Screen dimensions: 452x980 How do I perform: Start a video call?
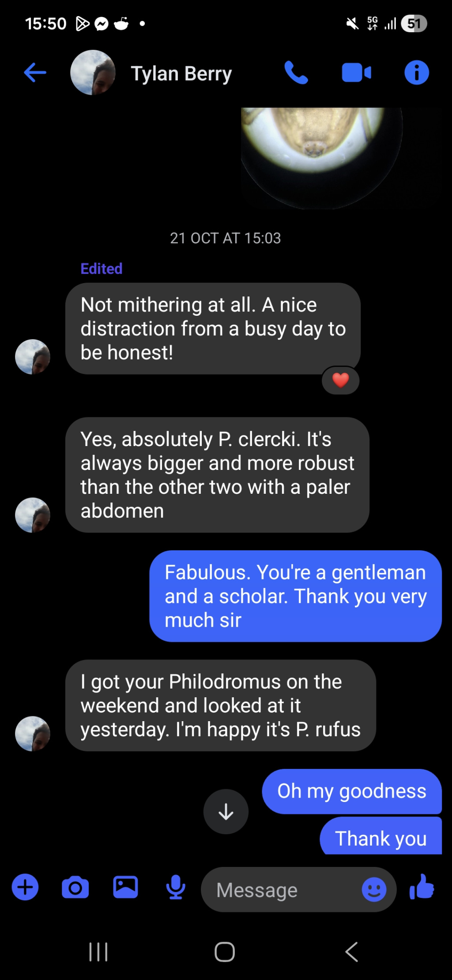(356, 73)
